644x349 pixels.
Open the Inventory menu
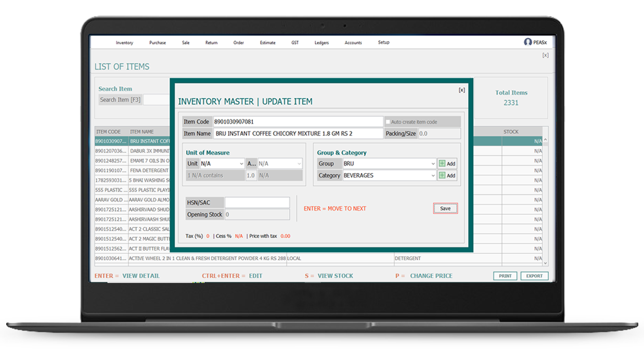(124, 43)
